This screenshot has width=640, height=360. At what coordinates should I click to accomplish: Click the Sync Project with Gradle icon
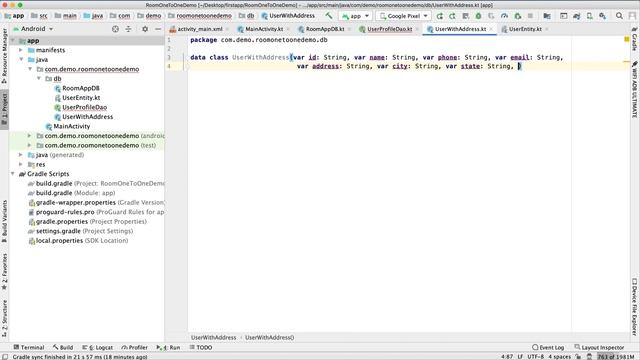576,16
